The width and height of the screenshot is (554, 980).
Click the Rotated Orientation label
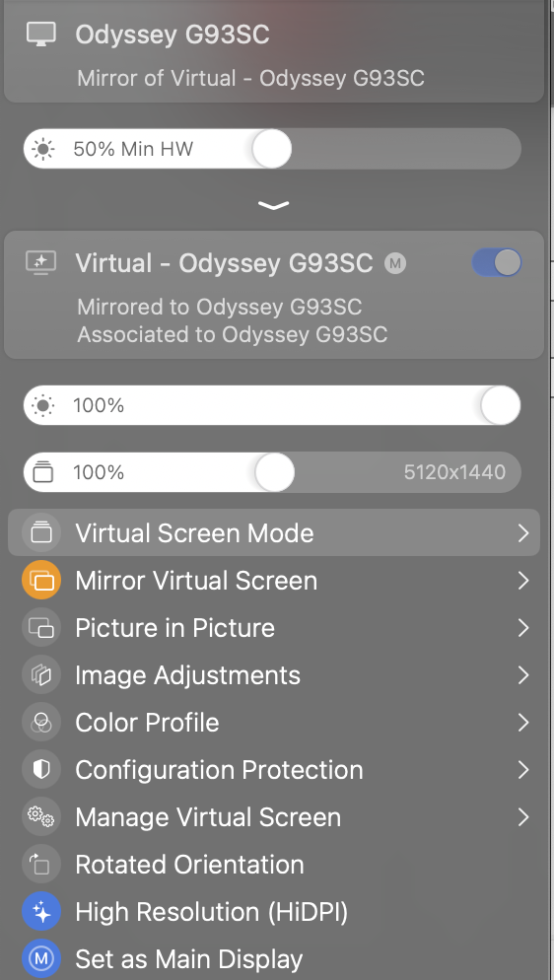tap(189, 865)
